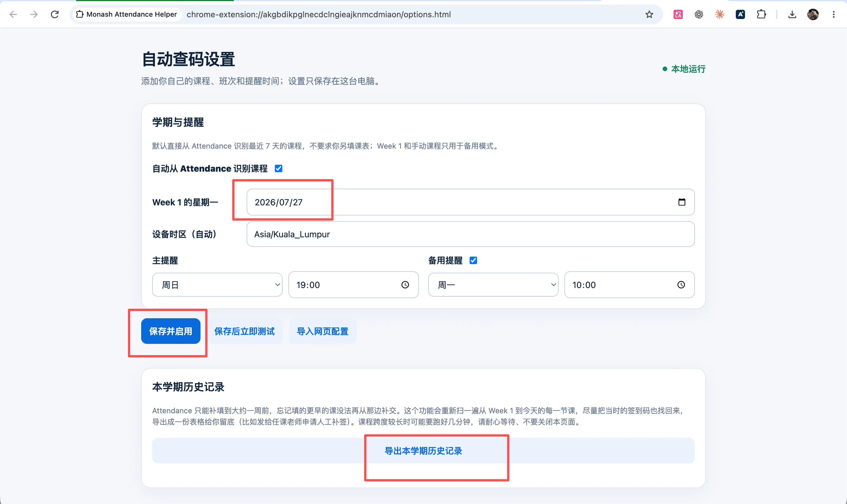Click the 导入网页配置 button

[322, 331]
